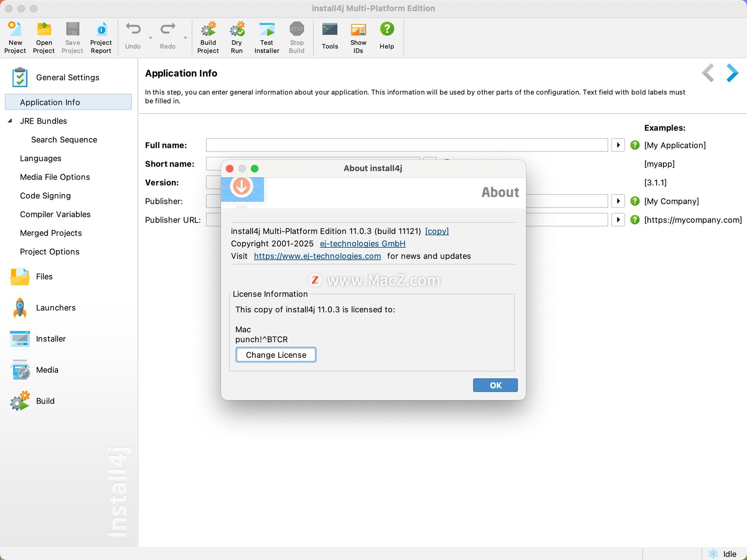Click the Redo arrow icon
Screen dimensions: 747x560
168,29
